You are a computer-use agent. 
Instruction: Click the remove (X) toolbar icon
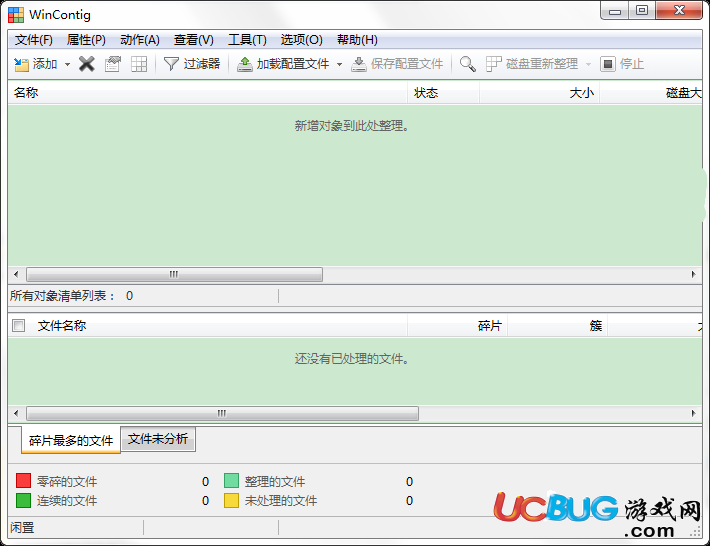(86, 64)
